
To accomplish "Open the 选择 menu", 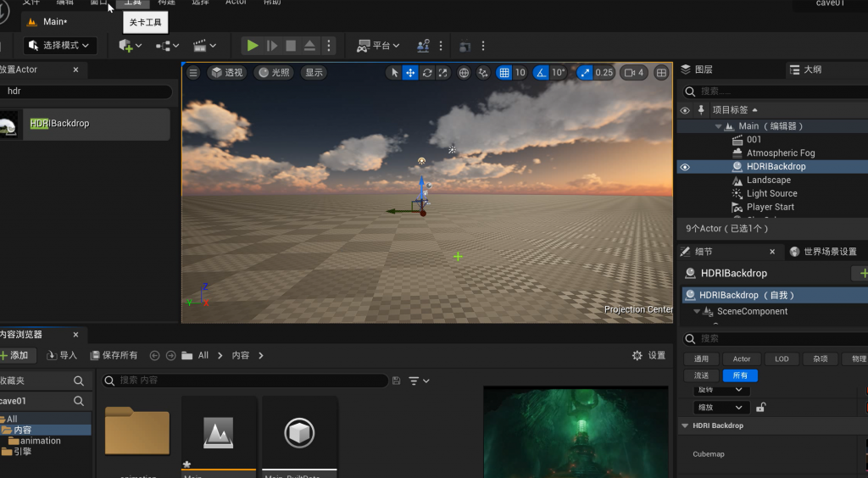I will tap(200, 3).
